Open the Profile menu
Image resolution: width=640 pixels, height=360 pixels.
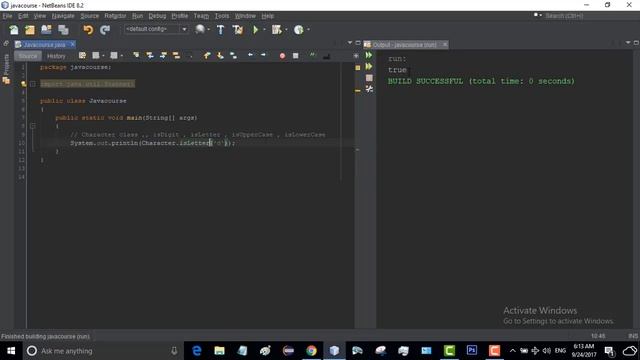tap(180, 16)
